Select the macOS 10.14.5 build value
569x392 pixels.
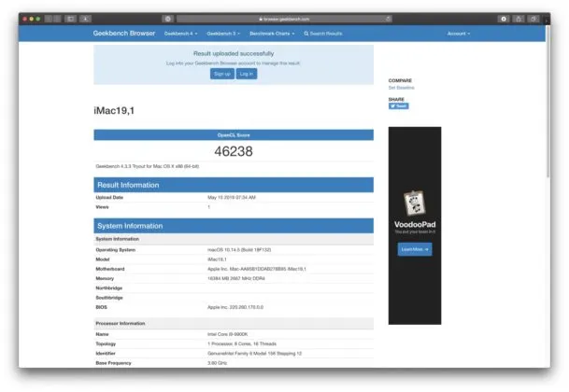pos(239,250)
